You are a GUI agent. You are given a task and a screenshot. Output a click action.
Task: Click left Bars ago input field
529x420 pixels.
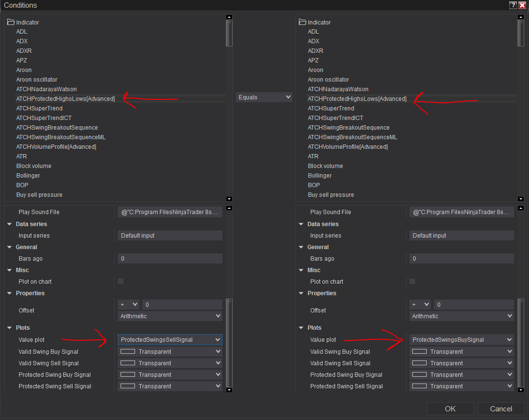(170, 259)
